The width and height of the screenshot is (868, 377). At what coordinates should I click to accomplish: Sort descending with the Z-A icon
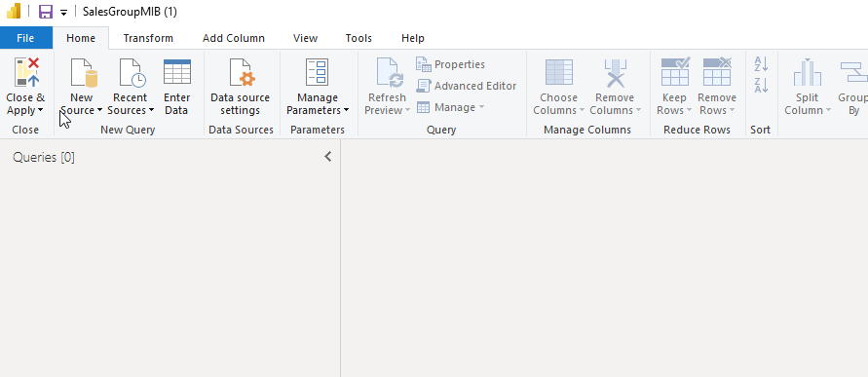click(x=761, y=86)
